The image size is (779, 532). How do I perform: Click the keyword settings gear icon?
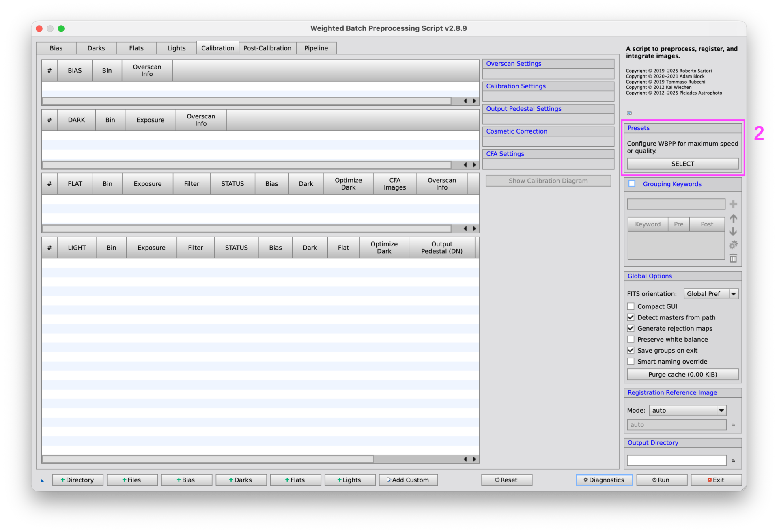coord(733,245)
